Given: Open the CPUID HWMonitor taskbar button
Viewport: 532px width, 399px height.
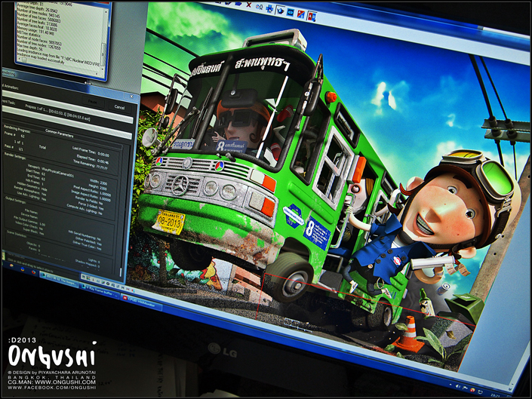Looking at the screenshot, I should tap(141, 302).
